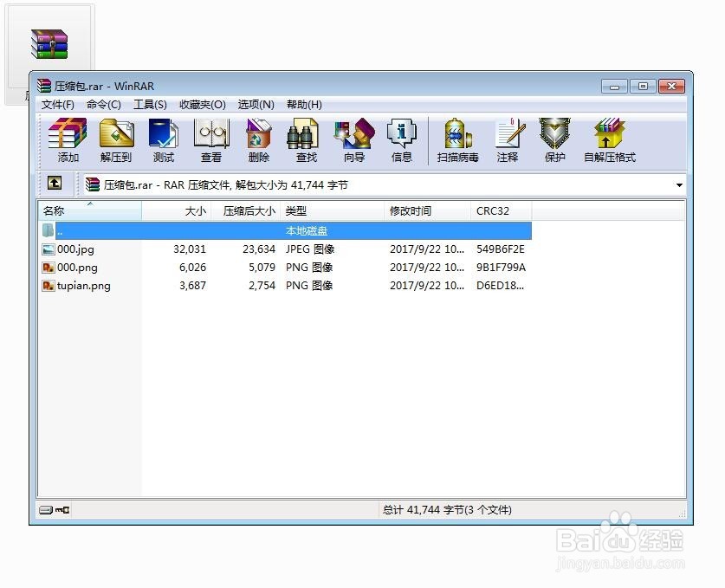Click the window resize grip corner
The width and height of the screenshot is (725, 588).
[x=682, y=514]
